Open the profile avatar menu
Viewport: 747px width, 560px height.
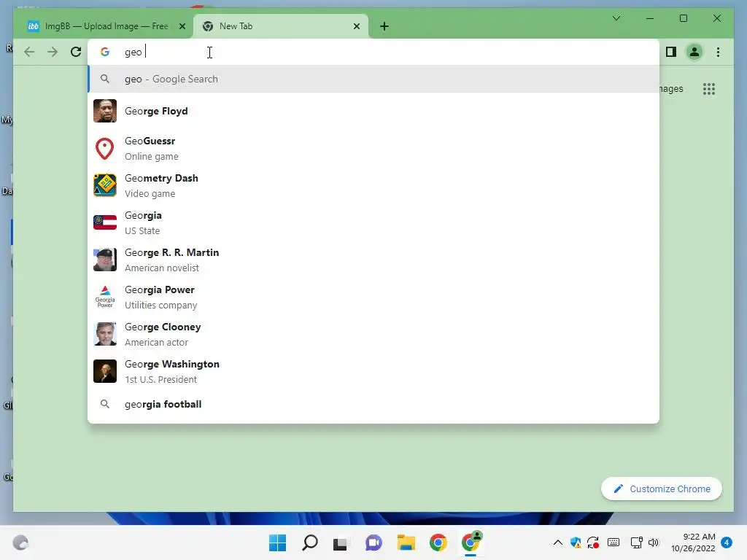point(694,52)
